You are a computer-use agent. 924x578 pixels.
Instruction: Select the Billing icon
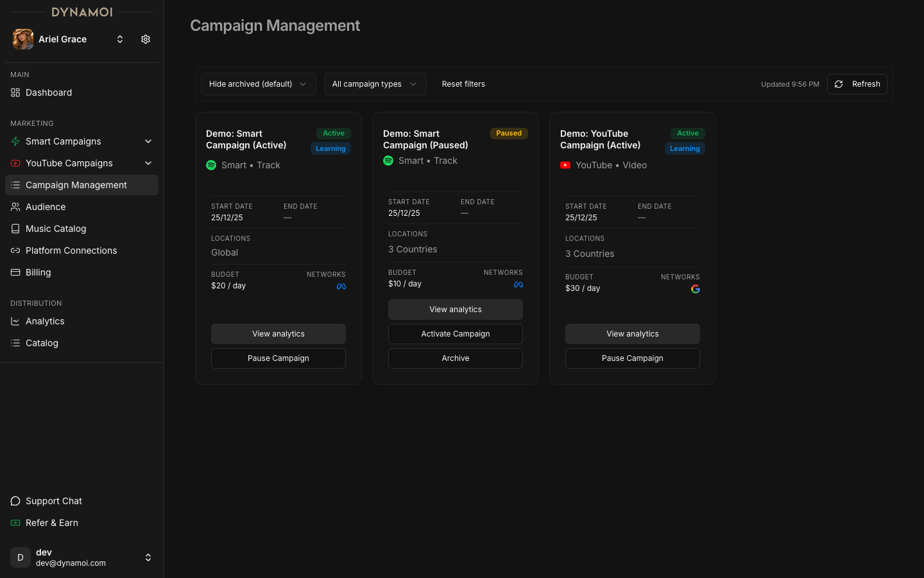(x=15, y=272)
